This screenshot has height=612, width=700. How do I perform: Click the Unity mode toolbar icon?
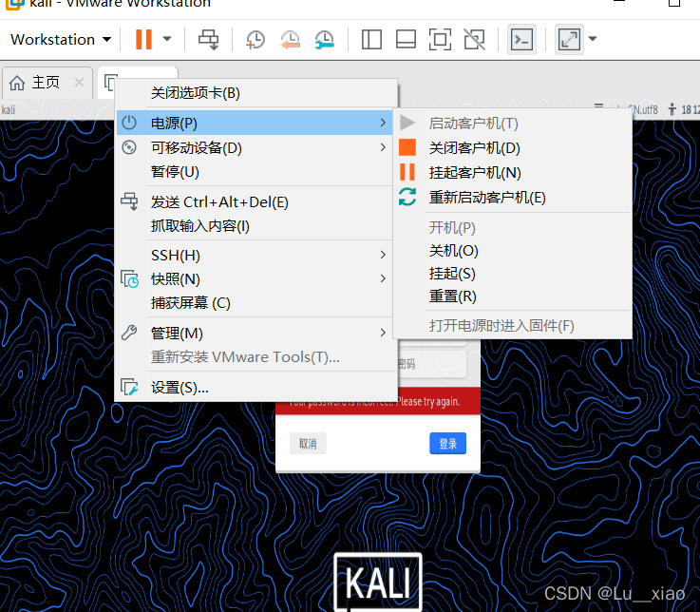point(474,39)
